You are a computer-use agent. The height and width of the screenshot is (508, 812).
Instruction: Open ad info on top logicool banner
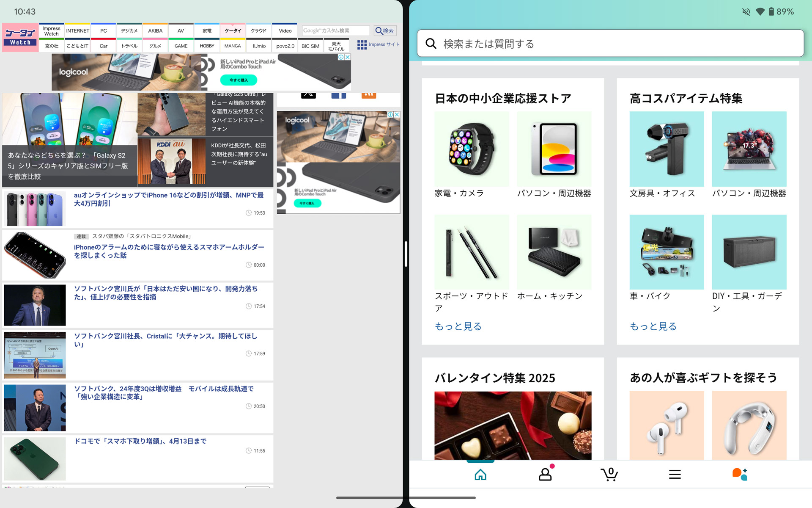341,57
